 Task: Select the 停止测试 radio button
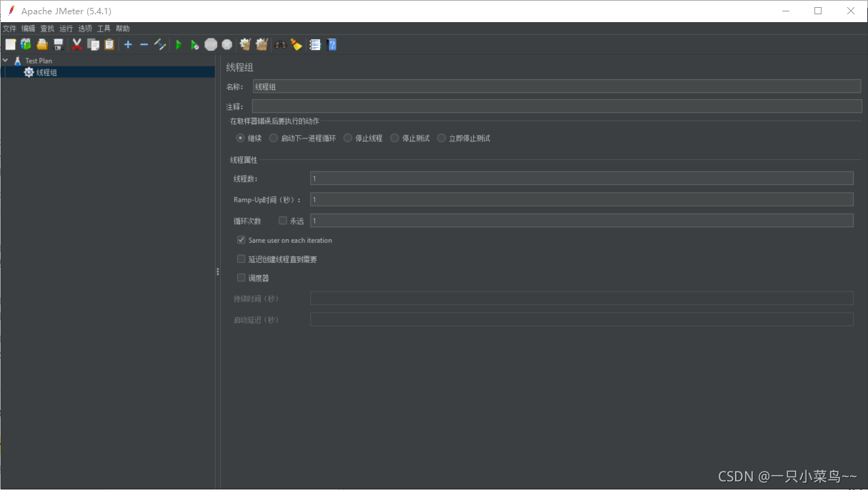tap(394, 138)
